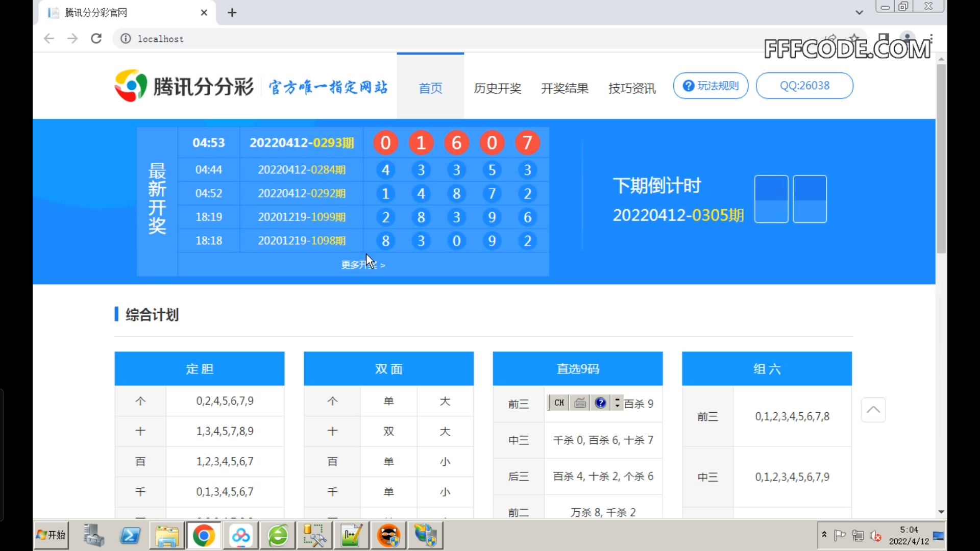
Task: Click the page vertical scrollbar thumb
Action: [941, 158]
